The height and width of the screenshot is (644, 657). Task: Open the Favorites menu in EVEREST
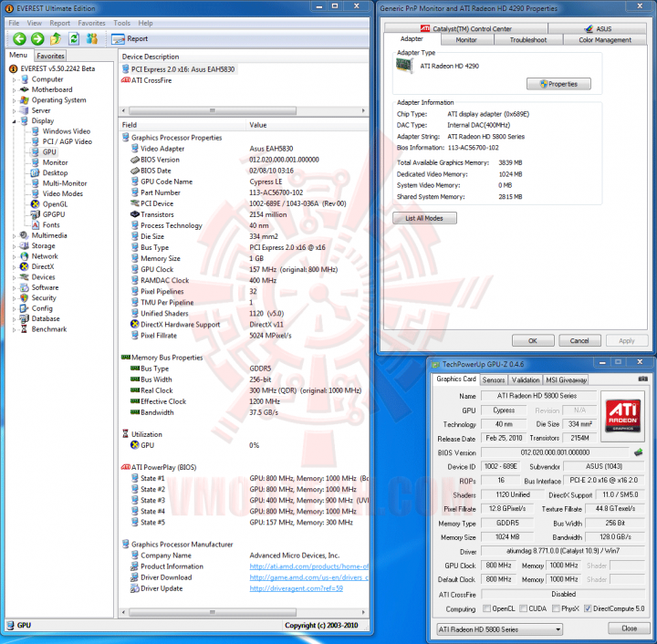pyautogui.click(x=91, y=23)
